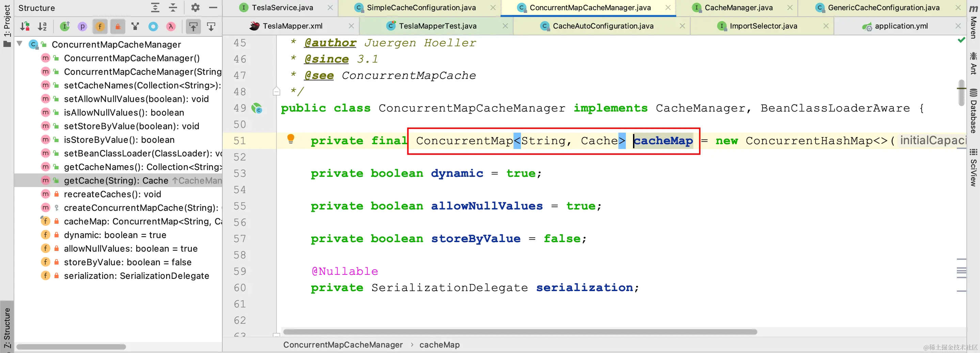
Task: Hide the Structure tool window
Action: [213, 7]
